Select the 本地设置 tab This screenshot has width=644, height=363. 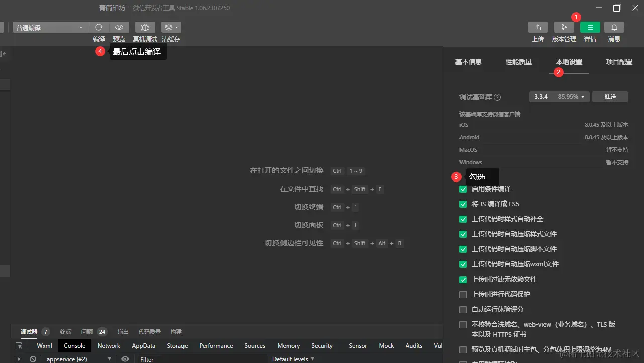569,62
